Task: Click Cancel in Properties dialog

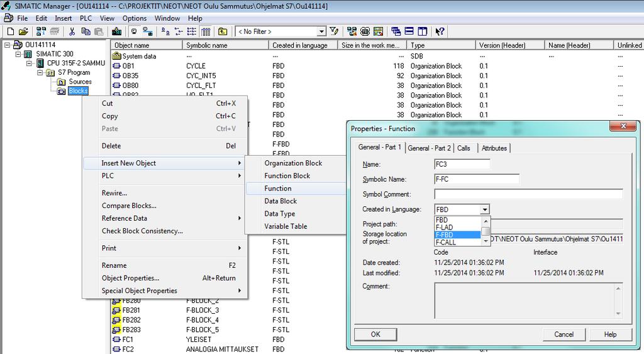Action: [563, 335]
